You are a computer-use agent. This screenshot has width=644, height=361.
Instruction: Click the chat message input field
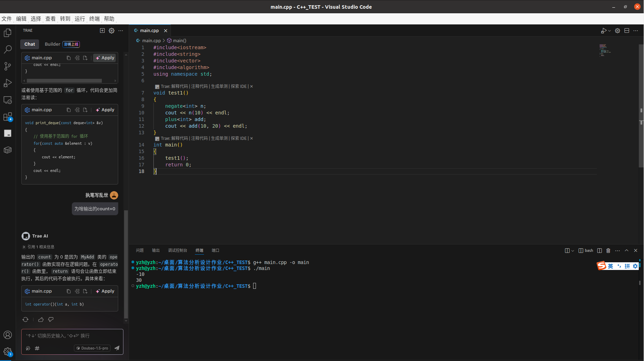point(72,336)
